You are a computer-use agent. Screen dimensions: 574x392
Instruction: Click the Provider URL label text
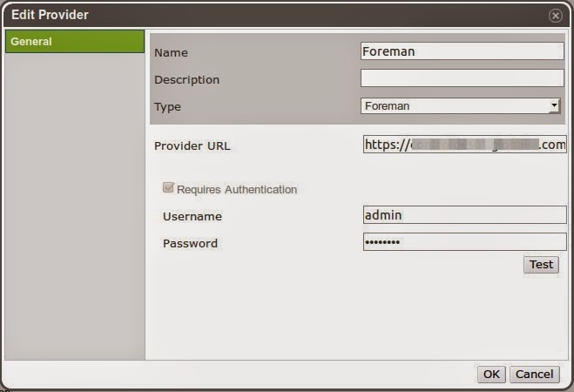(x=192, y=145)
